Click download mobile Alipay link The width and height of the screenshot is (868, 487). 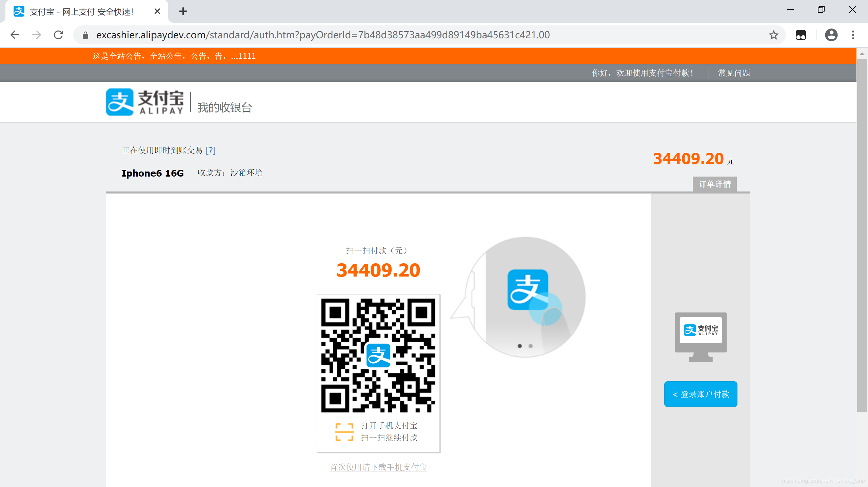tap(378, 467)
